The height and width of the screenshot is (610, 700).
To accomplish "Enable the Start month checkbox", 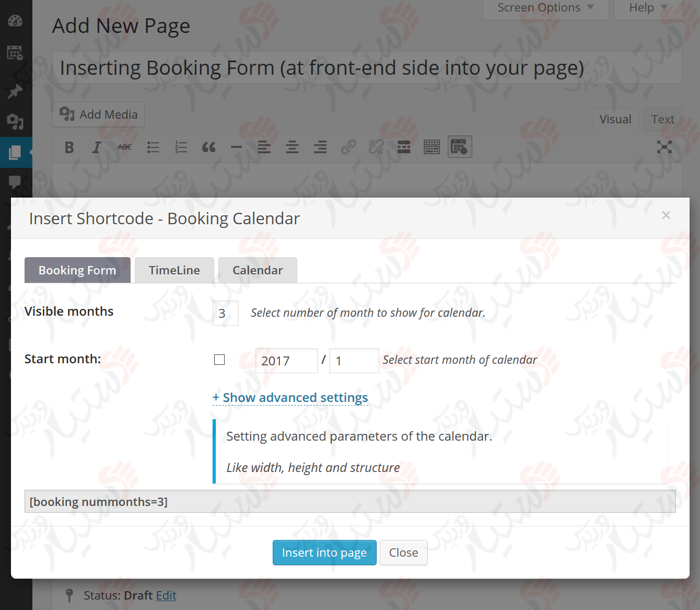I will pyautogui.click(x=219, y=360).
